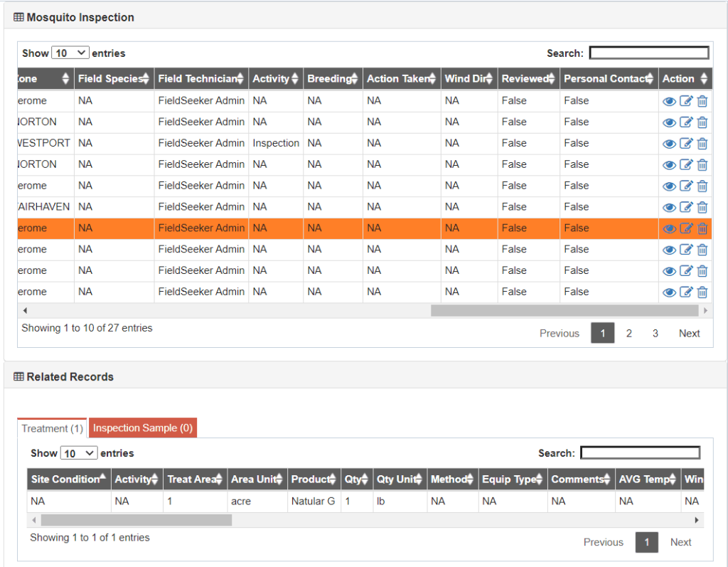The image size is (728, 567).
Task: Click Treatment table horizontal scrollbar thumb
Action: (136, 520)
